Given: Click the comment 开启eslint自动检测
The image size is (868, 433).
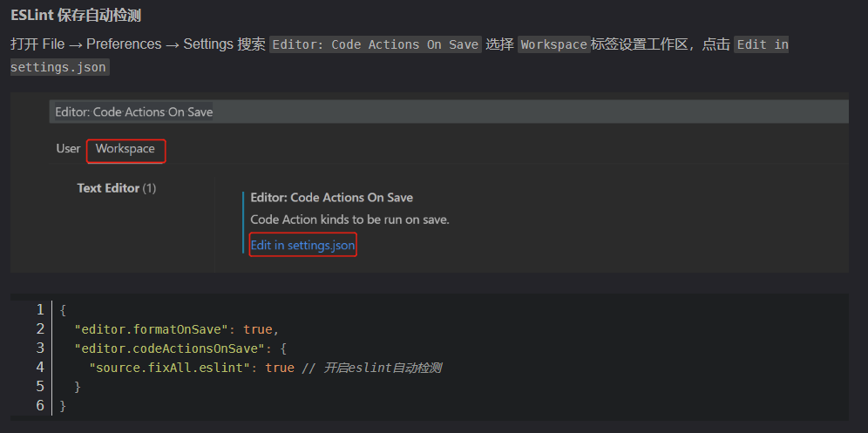Looking at the screenshot, I should point(371,368).
